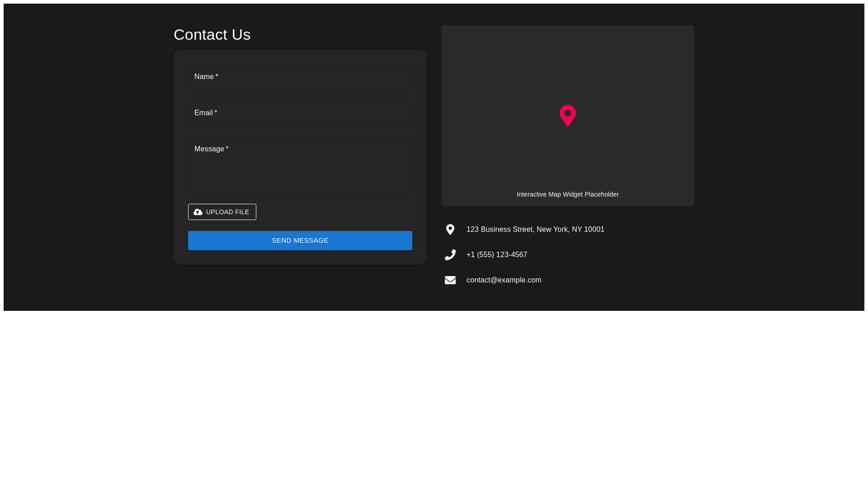Screen dimensions: 868x488
Task: Focus the Email input field
Action: point(300,113)
